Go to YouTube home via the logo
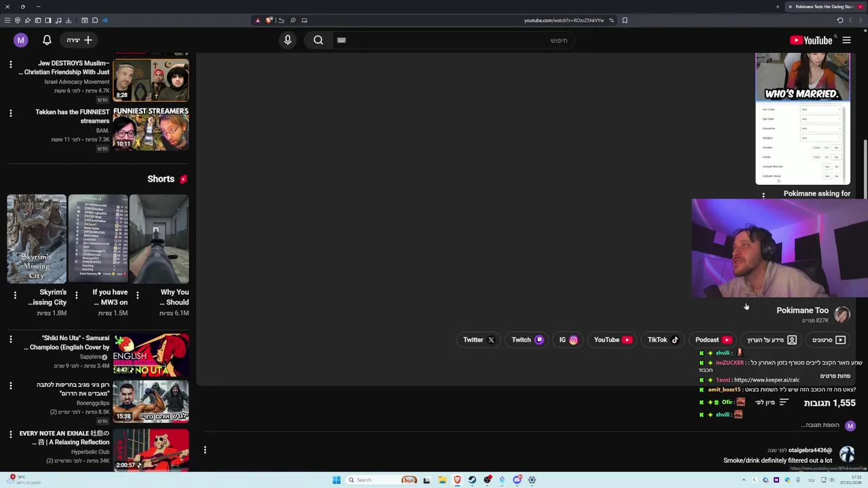The image size is (868, 488). tap(810, 41)
